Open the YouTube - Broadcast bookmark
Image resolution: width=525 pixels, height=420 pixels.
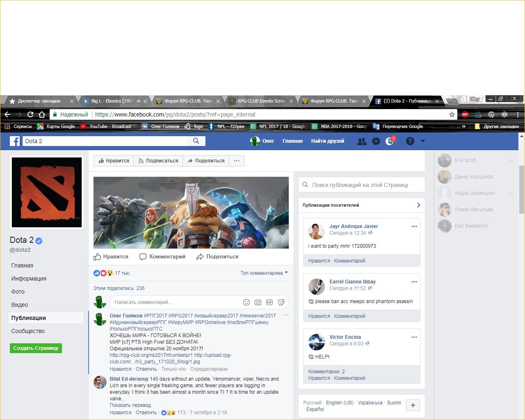coord(108,126)
